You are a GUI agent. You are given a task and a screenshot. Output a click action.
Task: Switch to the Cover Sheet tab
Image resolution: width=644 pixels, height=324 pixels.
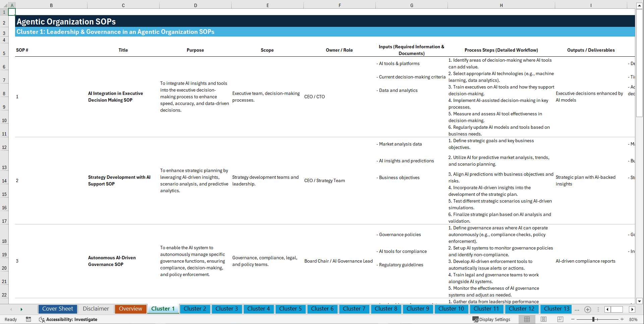tap(57, 309)
